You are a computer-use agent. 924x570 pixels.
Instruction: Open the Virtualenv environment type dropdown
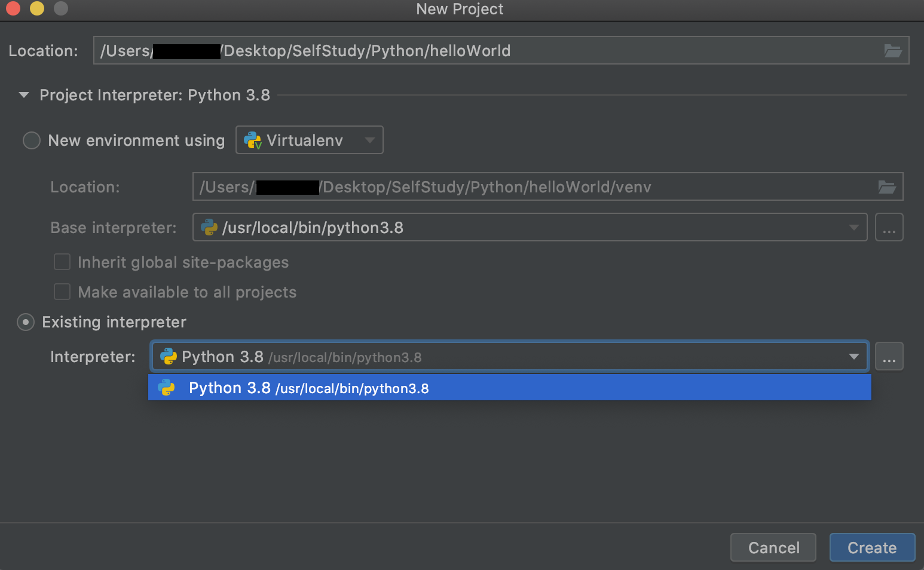310,140
